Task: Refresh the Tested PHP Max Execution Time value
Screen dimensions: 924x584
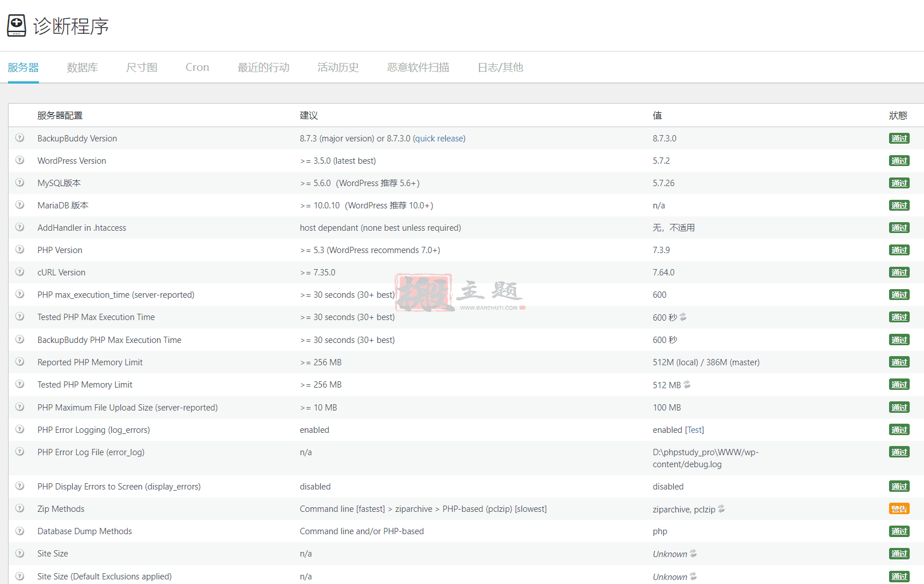Action: pos(683,317)
